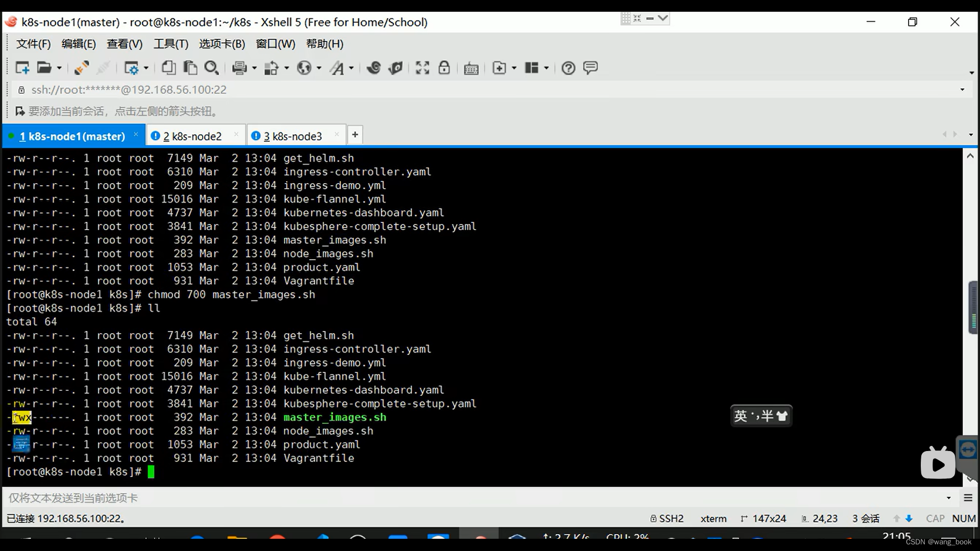Click the 3 会话 session count status

[866, 519]
